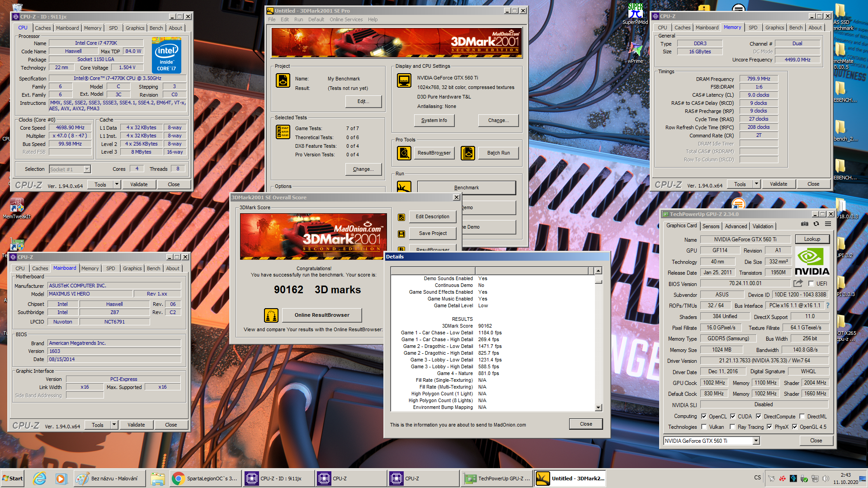
Task: Open the Graphics tab in CPU-Z Mainboard window
Action: [x=132, y=268]
